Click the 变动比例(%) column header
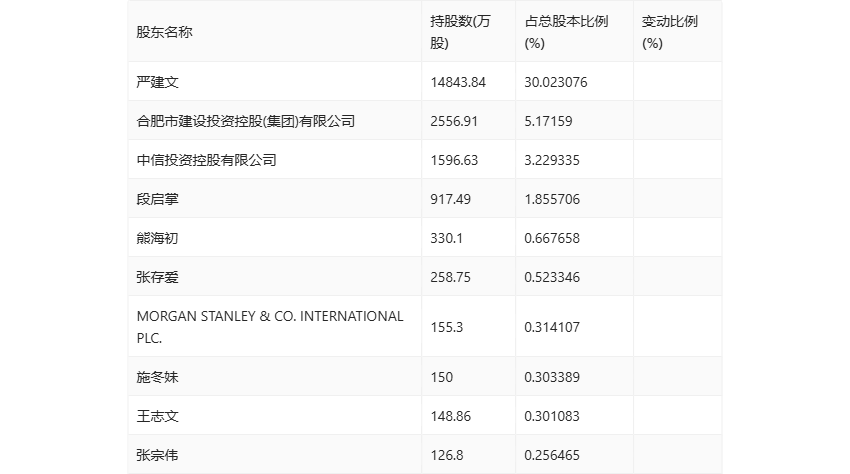The width and height of the screenshot is (850, 474). pyautogui.click(x=669, y=32)
